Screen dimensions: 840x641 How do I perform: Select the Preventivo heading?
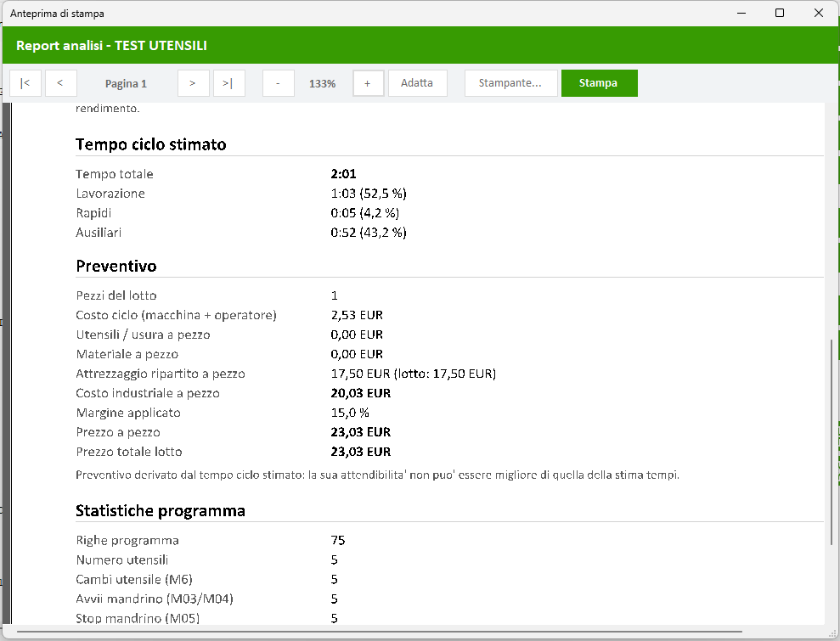tap(116, 266)
